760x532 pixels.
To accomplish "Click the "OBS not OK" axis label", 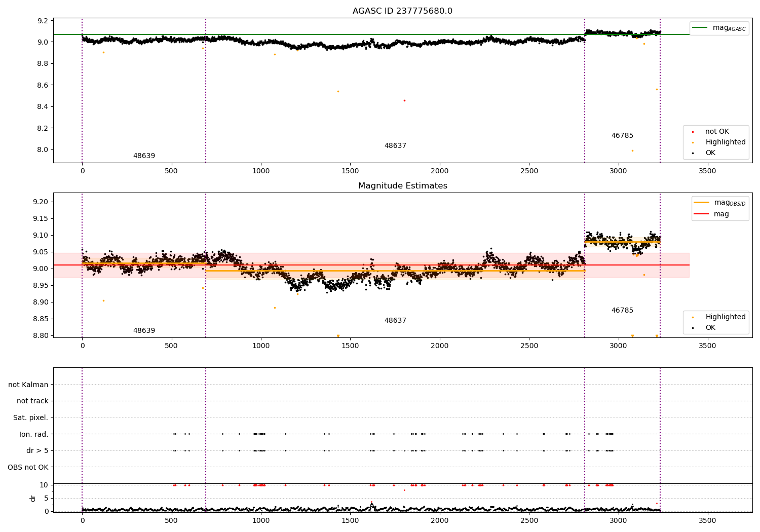I will (28, 467).
